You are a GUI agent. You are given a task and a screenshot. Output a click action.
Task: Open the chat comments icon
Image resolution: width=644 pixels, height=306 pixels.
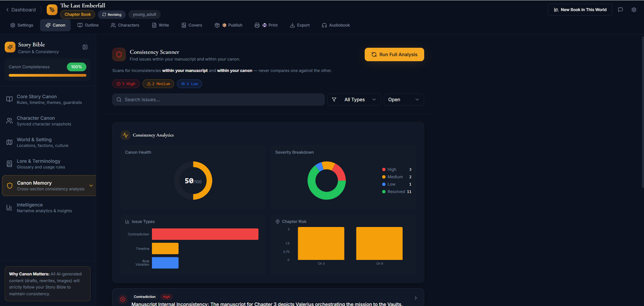(620, 10)
